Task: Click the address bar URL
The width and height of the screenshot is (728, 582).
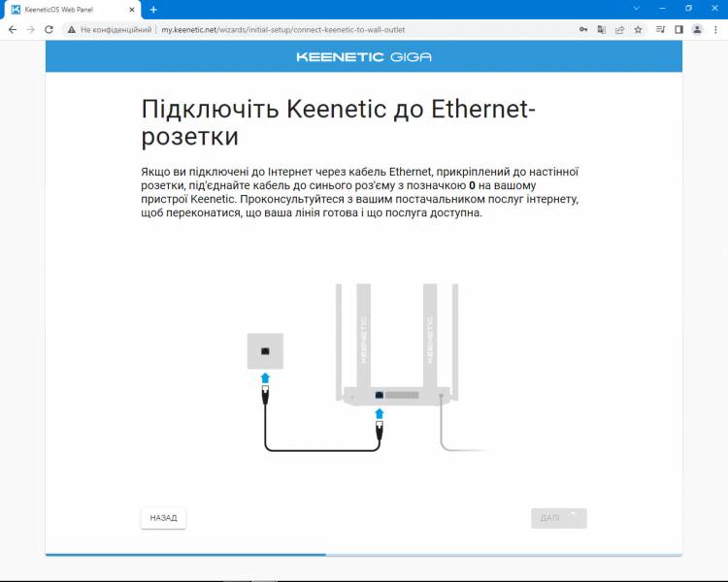Action: click(283, 30)
